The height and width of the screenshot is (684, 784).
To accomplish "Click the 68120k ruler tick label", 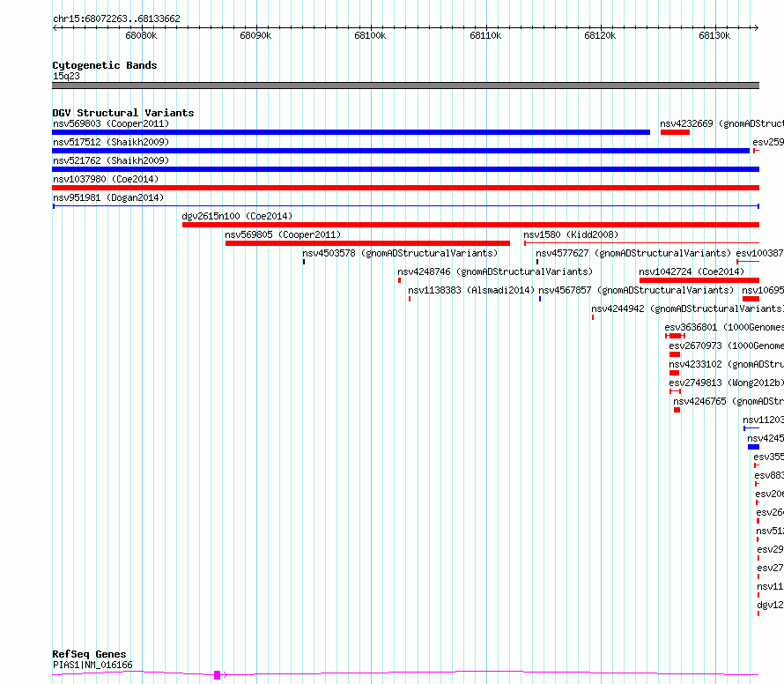I will pyautogui.click(x=600, y=35).
